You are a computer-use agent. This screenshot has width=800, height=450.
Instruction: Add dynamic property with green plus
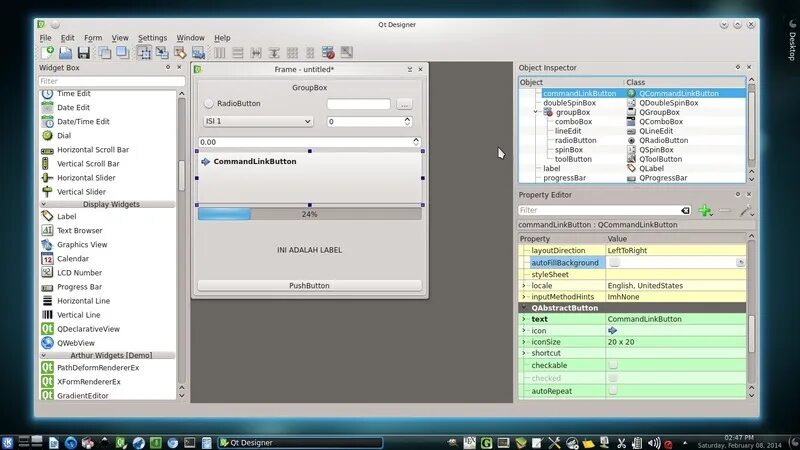click(x=706, y=210)
